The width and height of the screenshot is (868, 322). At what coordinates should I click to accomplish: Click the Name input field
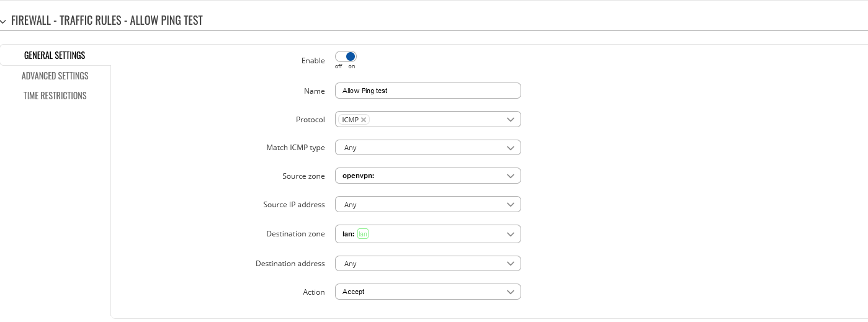point(427,91)
